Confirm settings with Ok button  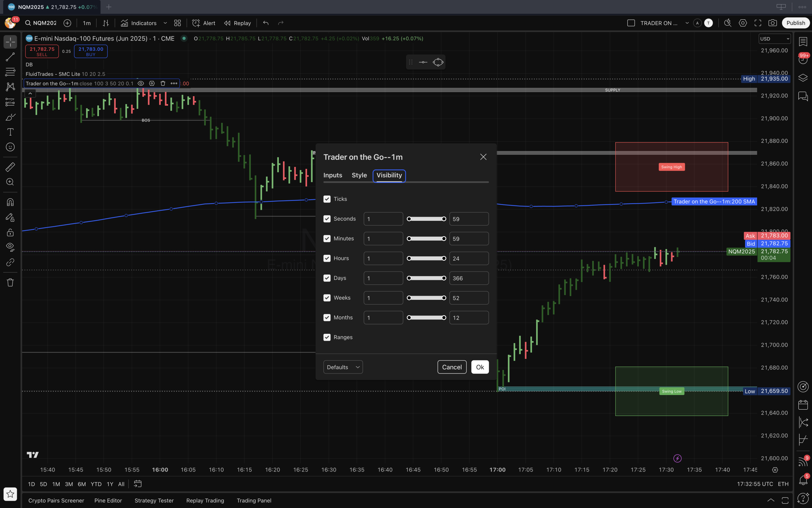coord(480,367)
